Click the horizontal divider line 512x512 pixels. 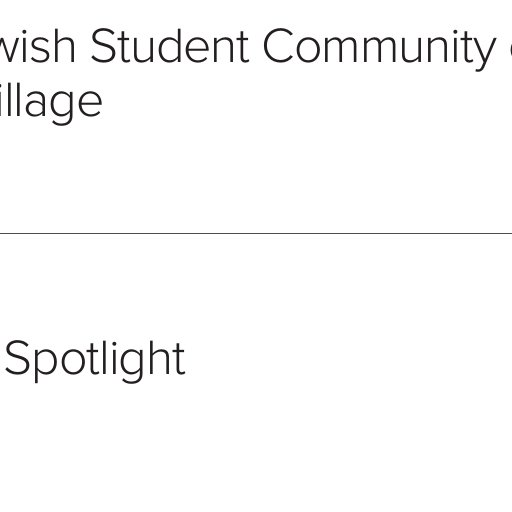coord(256,234)
